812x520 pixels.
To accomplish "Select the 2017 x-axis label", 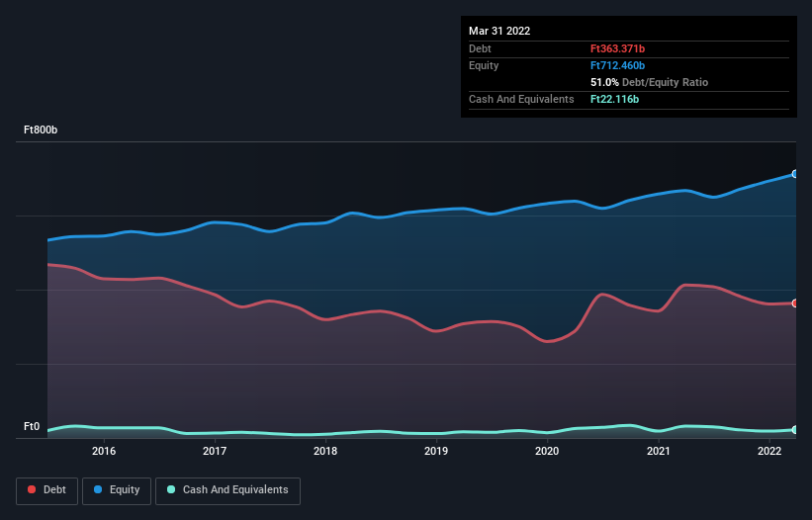I will 215,451.
